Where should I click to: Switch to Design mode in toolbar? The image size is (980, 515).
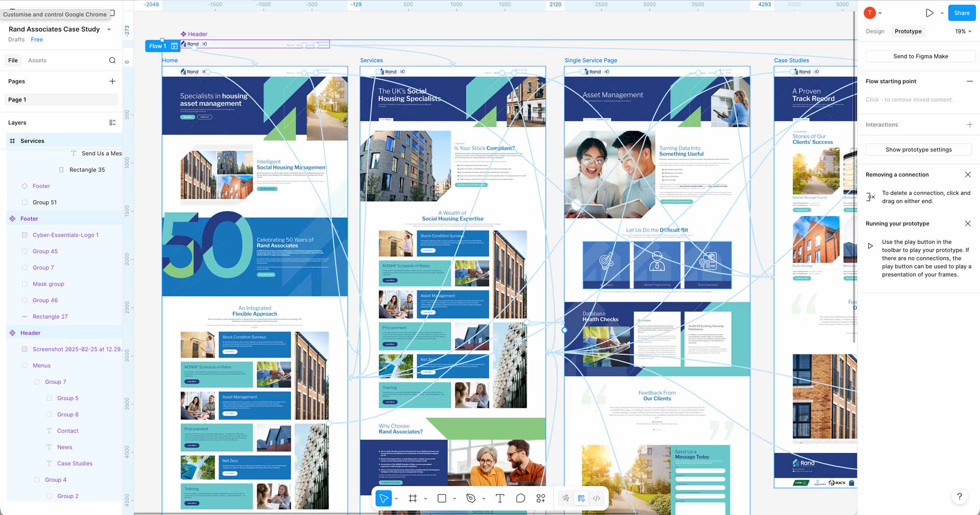coord(581,498)
